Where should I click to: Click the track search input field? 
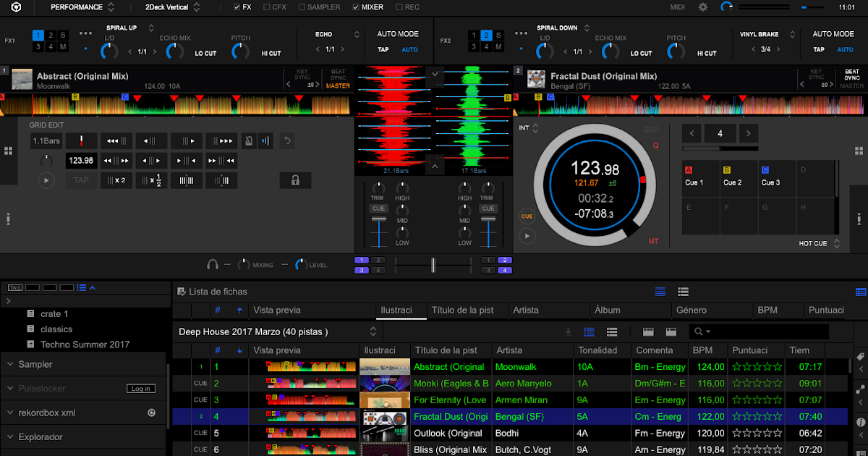pyautogui.click(x=758, y=332)
